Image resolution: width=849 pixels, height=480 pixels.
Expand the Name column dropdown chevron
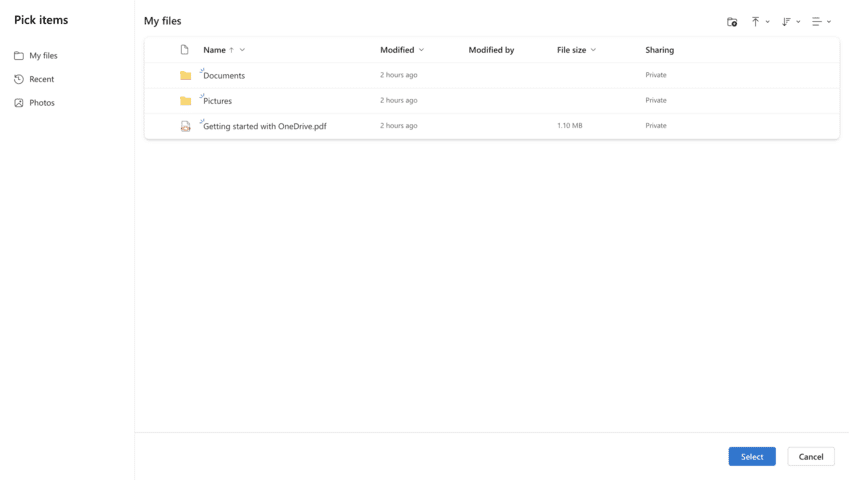[242, 50]
